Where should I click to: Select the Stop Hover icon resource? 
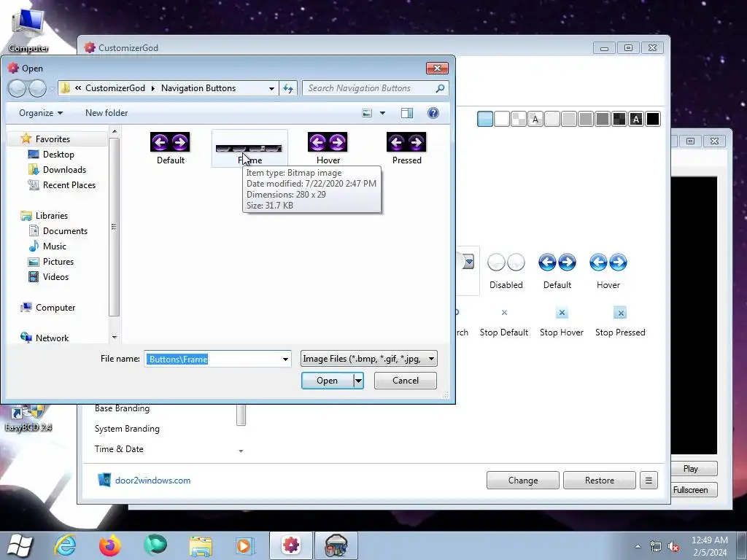[x=562, y=322]
